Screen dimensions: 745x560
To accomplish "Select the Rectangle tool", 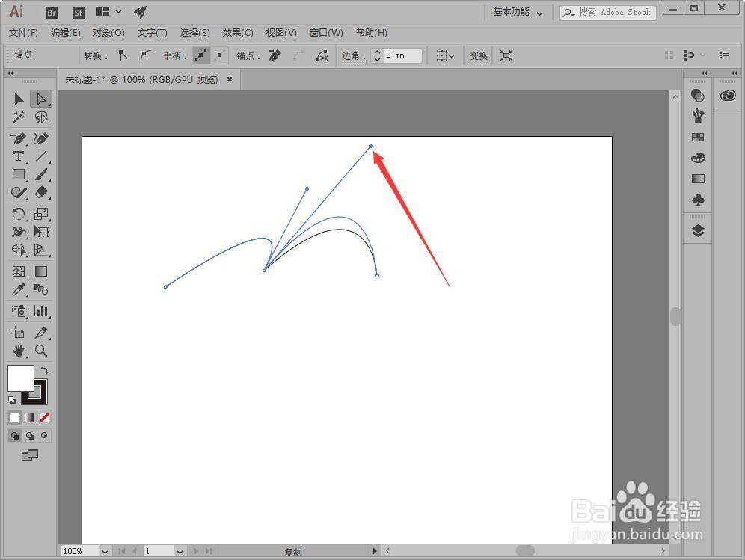I will click(19, 174).
